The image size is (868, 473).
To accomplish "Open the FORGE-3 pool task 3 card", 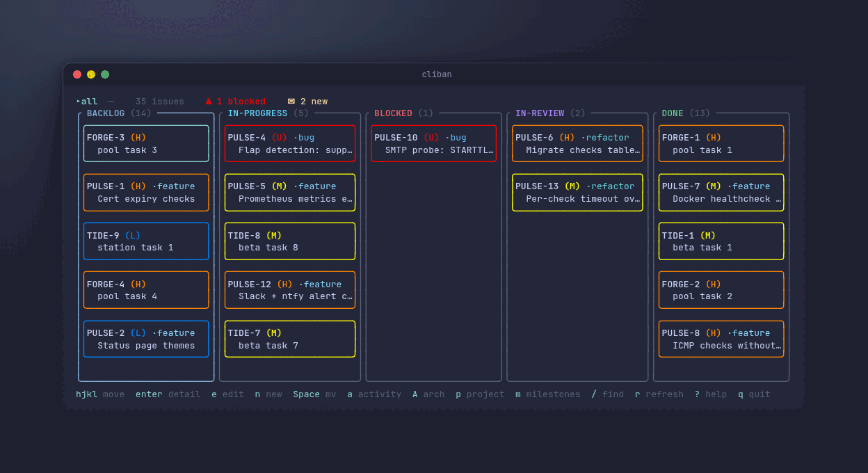I will [x=146, y=143].
